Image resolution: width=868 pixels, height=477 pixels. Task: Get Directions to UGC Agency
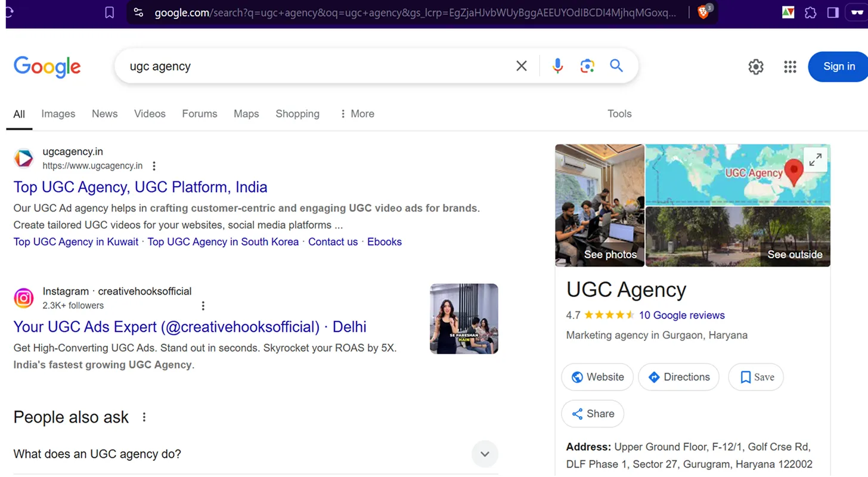678,377
